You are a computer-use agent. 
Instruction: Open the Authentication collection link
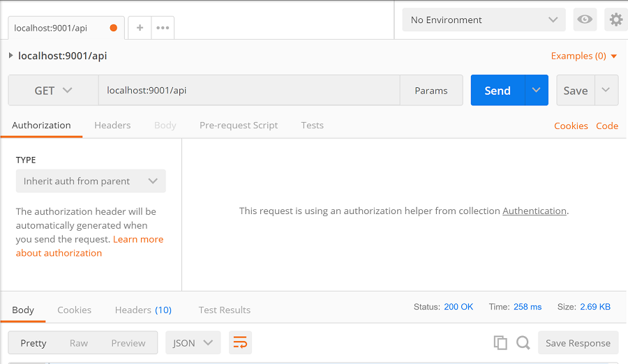[x=534, y=211]
